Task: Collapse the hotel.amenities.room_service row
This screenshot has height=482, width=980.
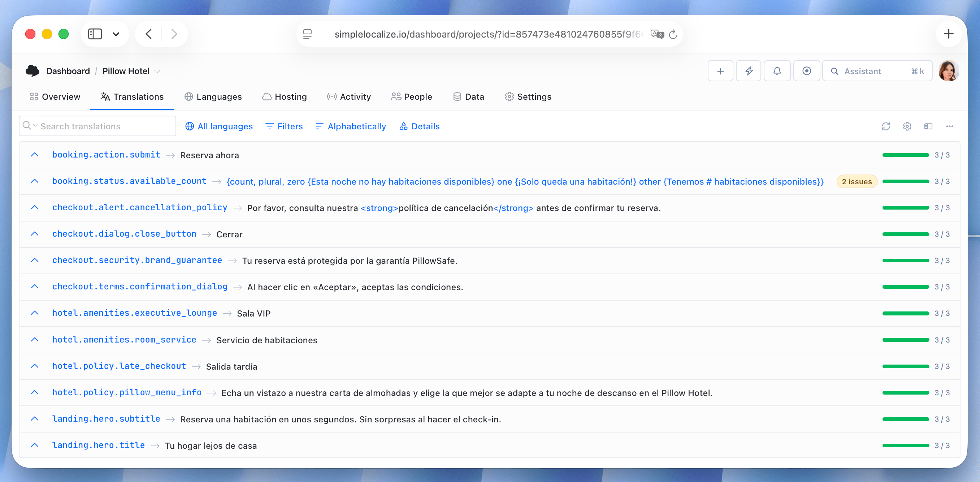Action: pyautogui.click(x=35, y=340)
